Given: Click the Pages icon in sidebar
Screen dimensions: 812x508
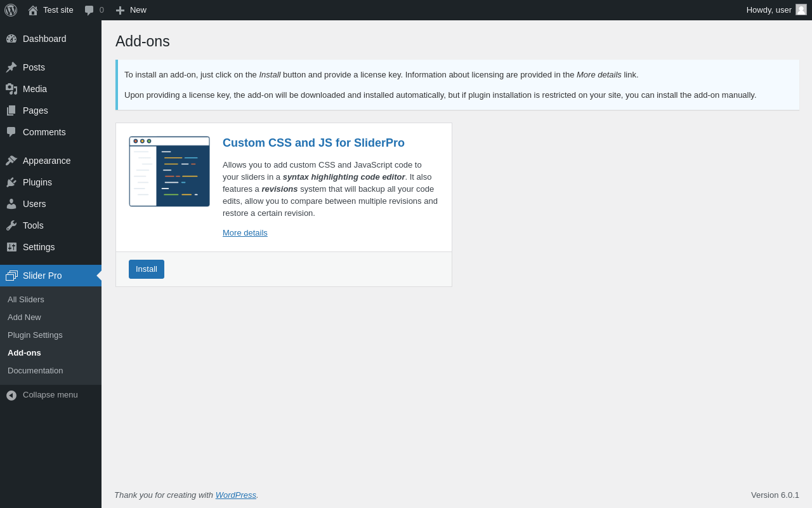Looking at the screenshot, I should [x=11, y=110].
